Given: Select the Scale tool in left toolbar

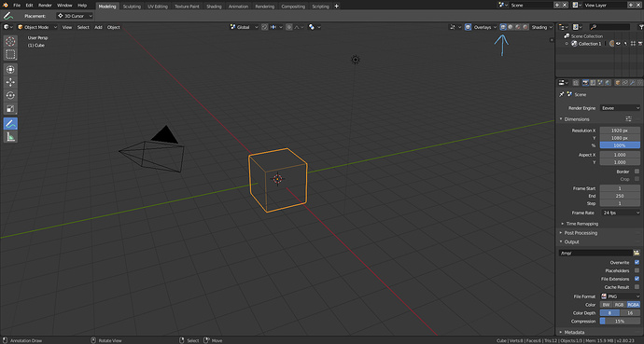Looking at the screenshot, I should click(x=10, y=109).
